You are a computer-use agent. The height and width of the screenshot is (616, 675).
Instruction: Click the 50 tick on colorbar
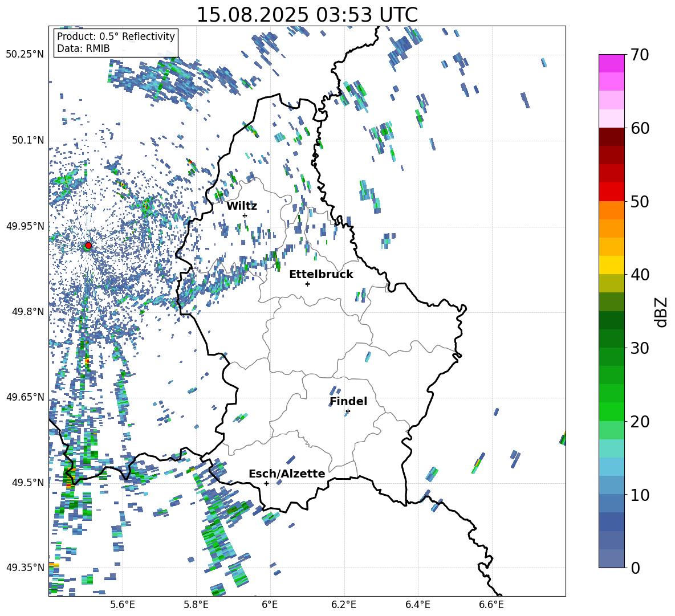point(639,201)
